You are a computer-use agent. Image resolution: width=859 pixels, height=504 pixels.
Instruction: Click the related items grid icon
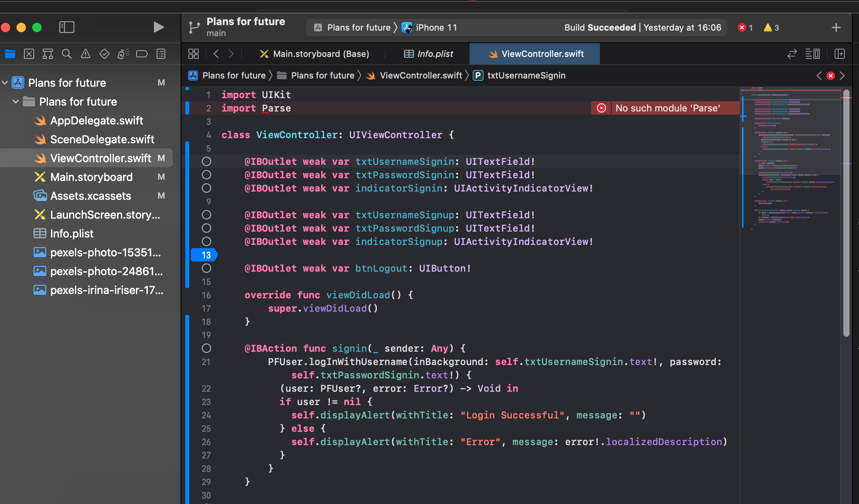(x=194, y=54)
